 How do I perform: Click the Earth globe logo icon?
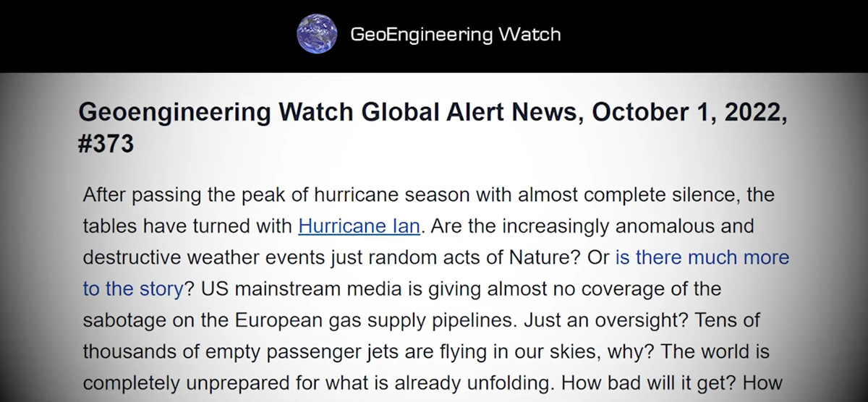tap(317, 34)
